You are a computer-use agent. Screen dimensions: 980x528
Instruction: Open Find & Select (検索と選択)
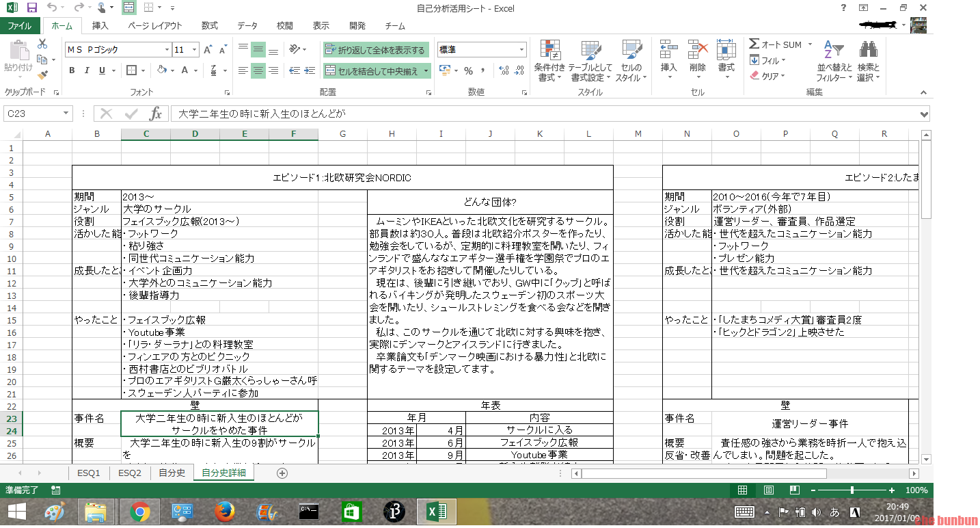pyautogui.click(x=868, y=60)
